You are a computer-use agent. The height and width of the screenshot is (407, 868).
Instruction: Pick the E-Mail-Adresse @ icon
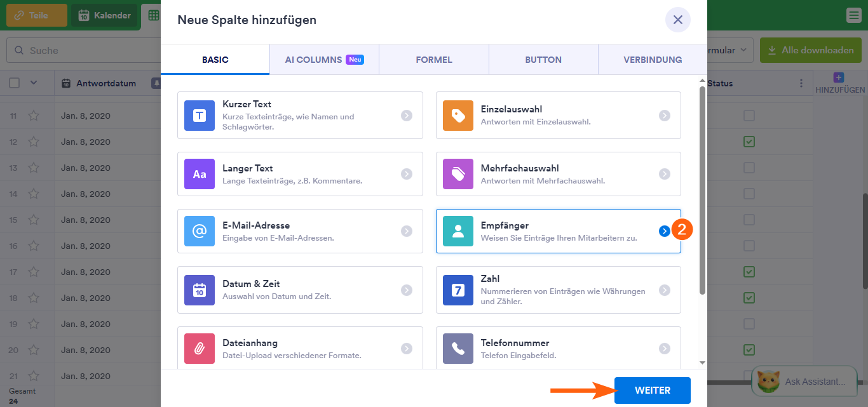point(200,231)
